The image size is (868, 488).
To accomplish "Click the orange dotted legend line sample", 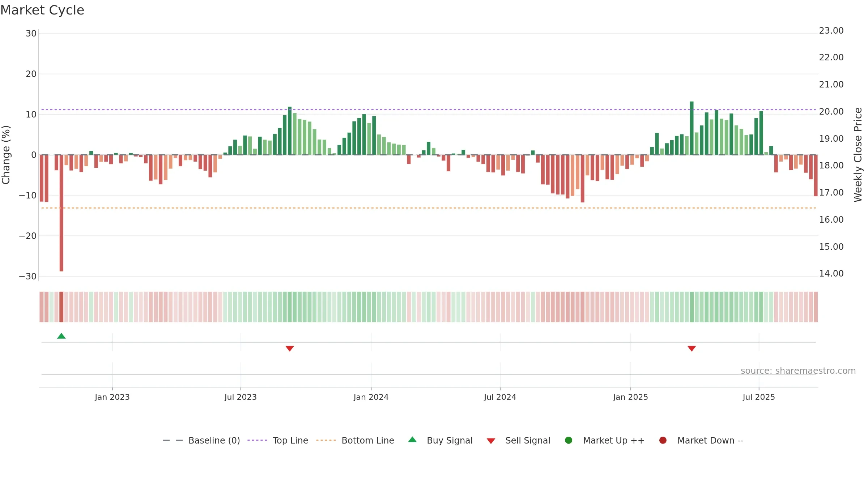I will point(326,440).
